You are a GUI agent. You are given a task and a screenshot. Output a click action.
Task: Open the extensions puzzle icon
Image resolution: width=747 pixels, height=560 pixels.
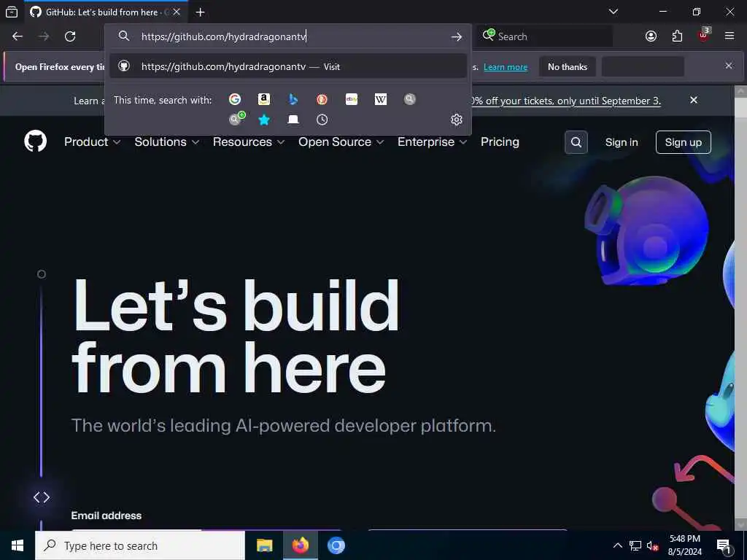[x=677, y=36]
